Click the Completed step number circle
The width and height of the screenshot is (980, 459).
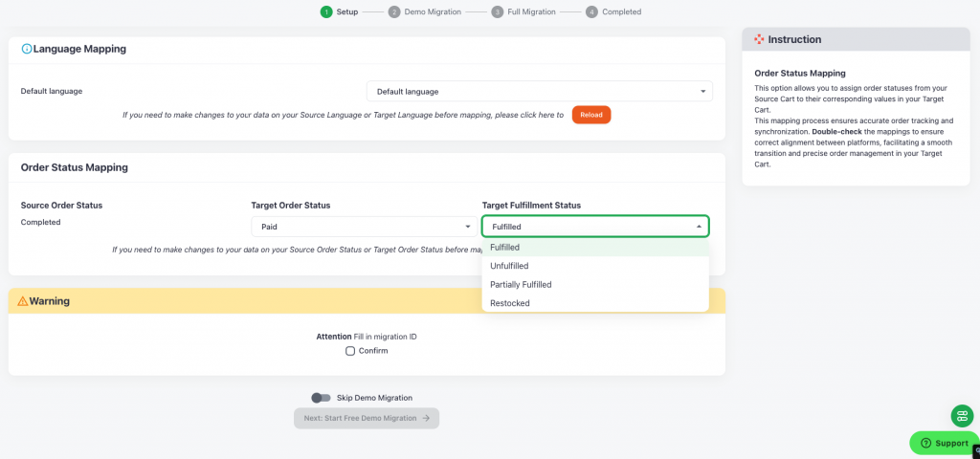tap(592, 12)
